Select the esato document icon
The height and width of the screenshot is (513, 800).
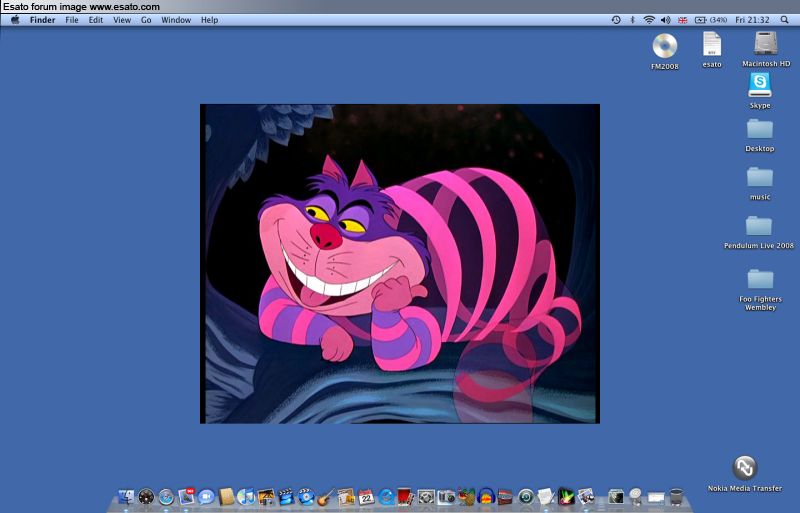tap(712, 44)
